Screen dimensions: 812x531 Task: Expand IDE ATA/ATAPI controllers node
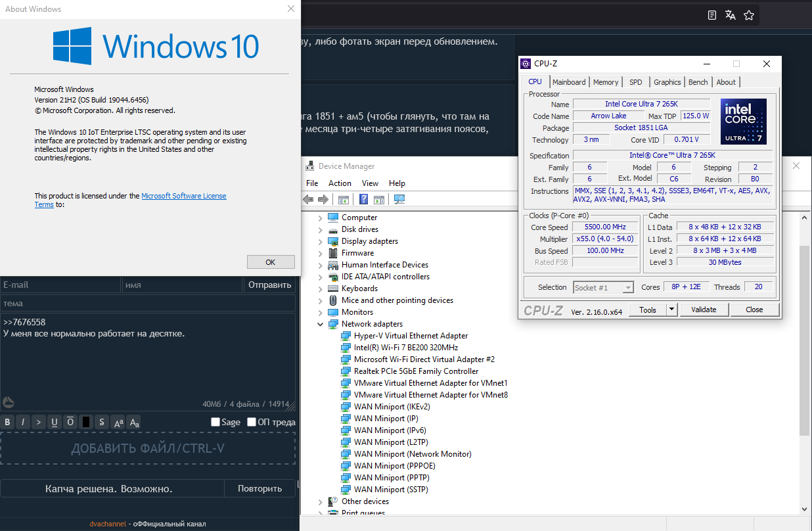[321, 277]
